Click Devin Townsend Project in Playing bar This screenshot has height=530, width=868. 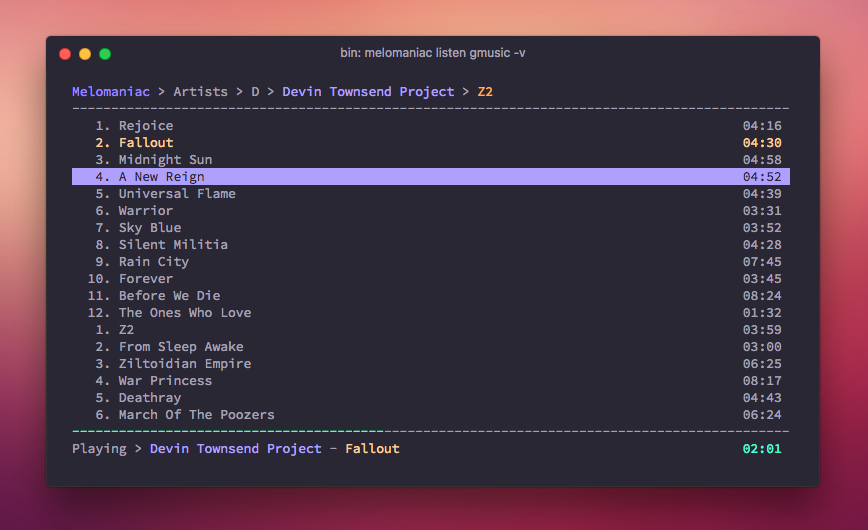point(235,449)
